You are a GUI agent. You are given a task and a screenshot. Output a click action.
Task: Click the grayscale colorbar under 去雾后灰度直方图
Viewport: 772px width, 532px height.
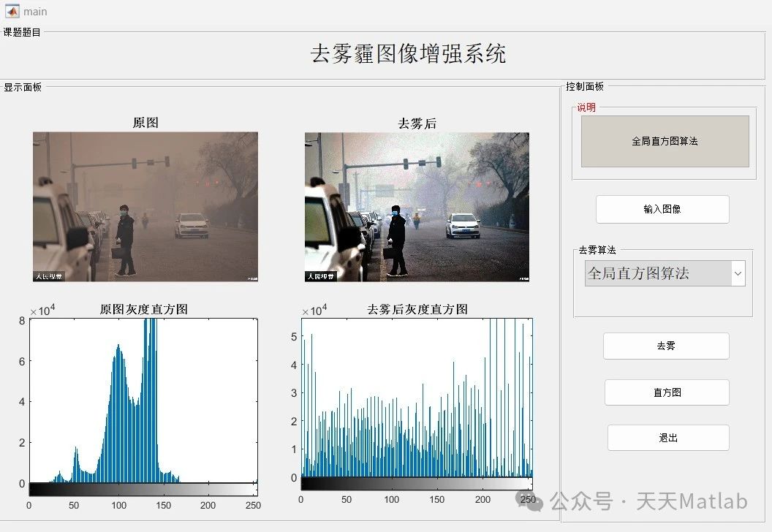coord(417,483)
